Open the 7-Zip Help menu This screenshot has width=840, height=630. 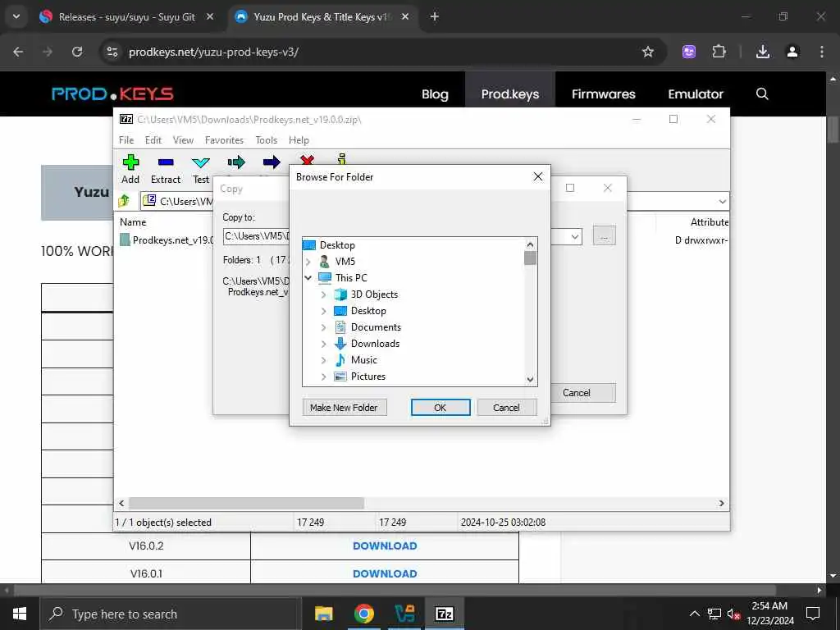299,140
